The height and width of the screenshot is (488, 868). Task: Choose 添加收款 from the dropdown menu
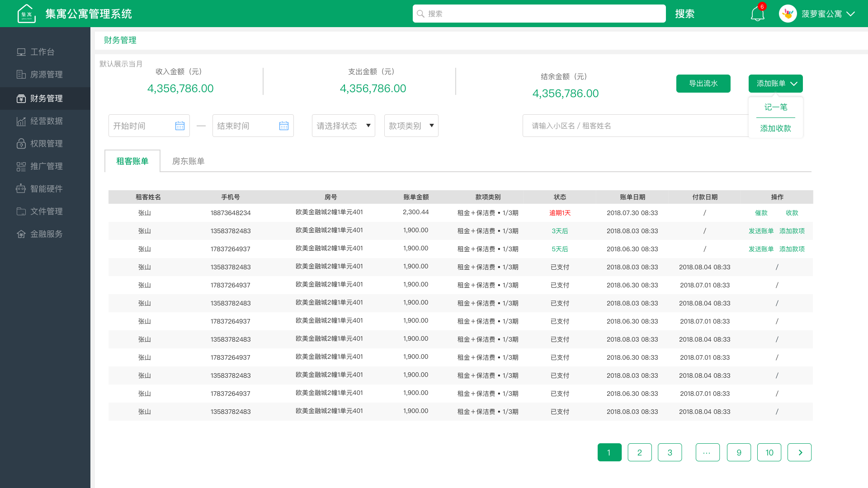(x=776, y=128)
